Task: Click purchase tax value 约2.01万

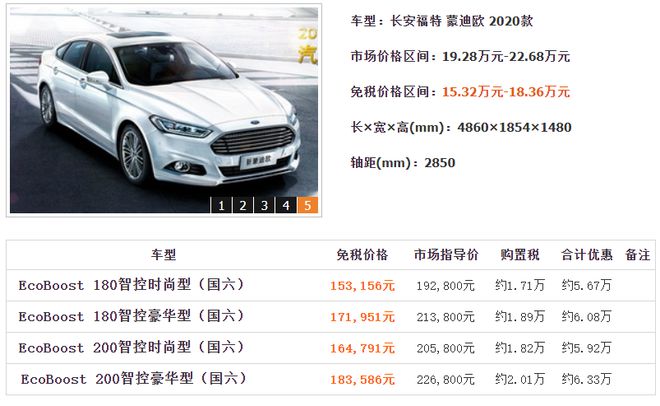Action: [520, 379]
